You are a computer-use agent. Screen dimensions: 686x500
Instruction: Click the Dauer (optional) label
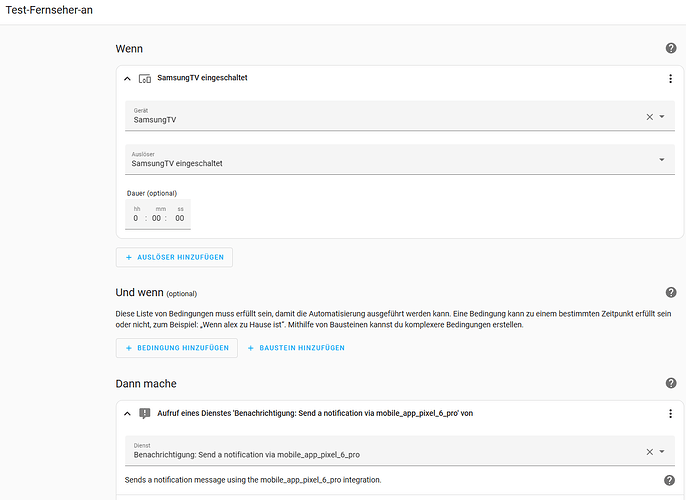[152, 193]
